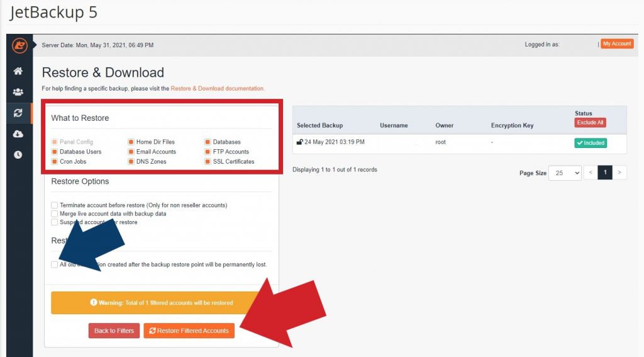Uncheck the Database Users checkbox
This screenshot has height=357, width=644.
pyautogui.click(x=54, y=152)
